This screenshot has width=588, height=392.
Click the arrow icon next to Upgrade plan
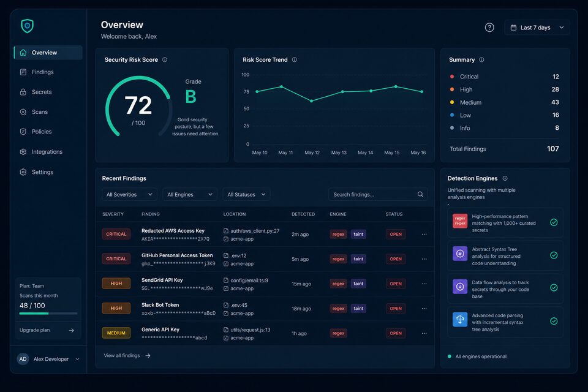tap(71, 330)
